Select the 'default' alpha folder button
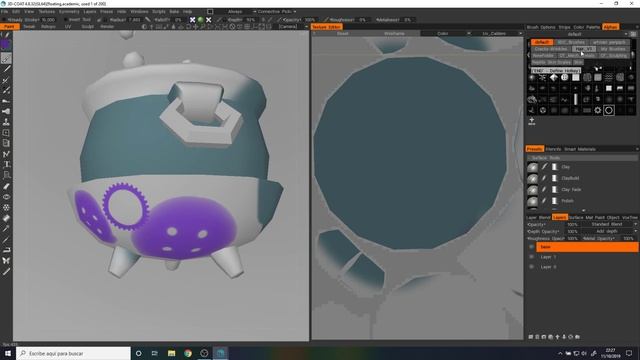 pos(542,42)
